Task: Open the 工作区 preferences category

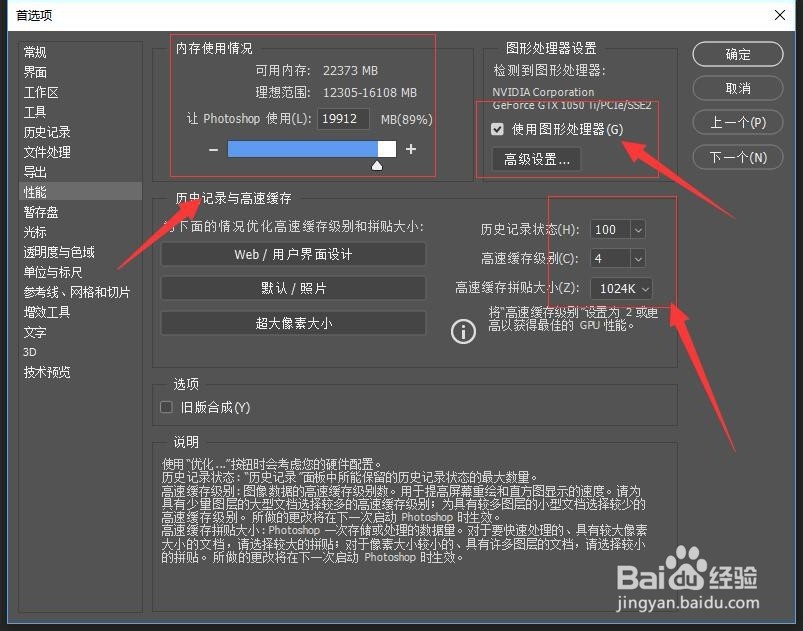Action: click(x=41, y=92)
